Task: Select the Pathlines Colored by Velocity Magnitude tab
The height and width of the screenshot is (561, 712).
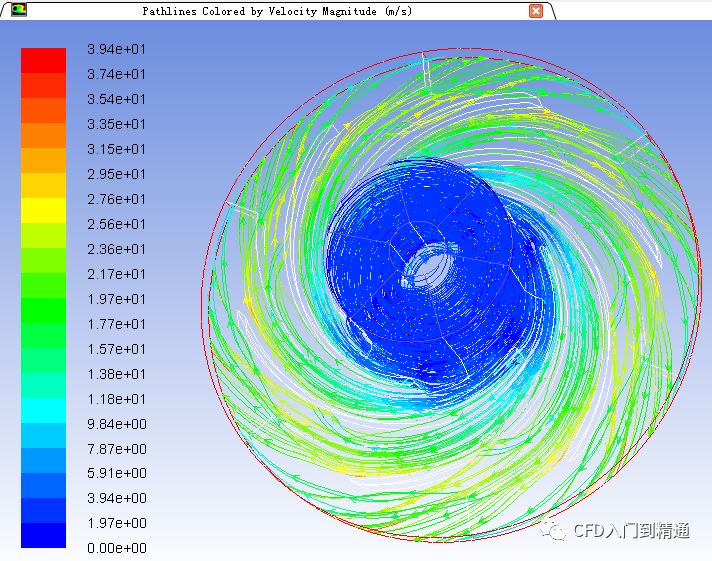Action: [x=277, y=11]
